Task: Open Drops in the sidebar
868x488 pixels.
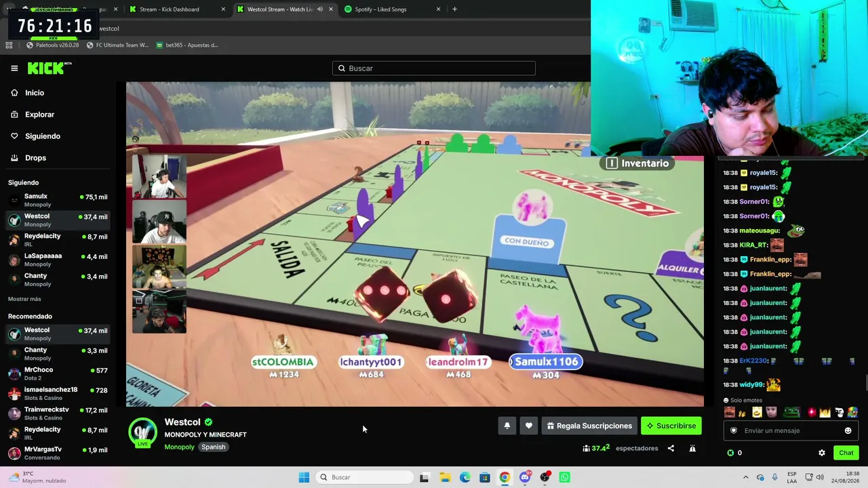Action: tap(35, 158)
